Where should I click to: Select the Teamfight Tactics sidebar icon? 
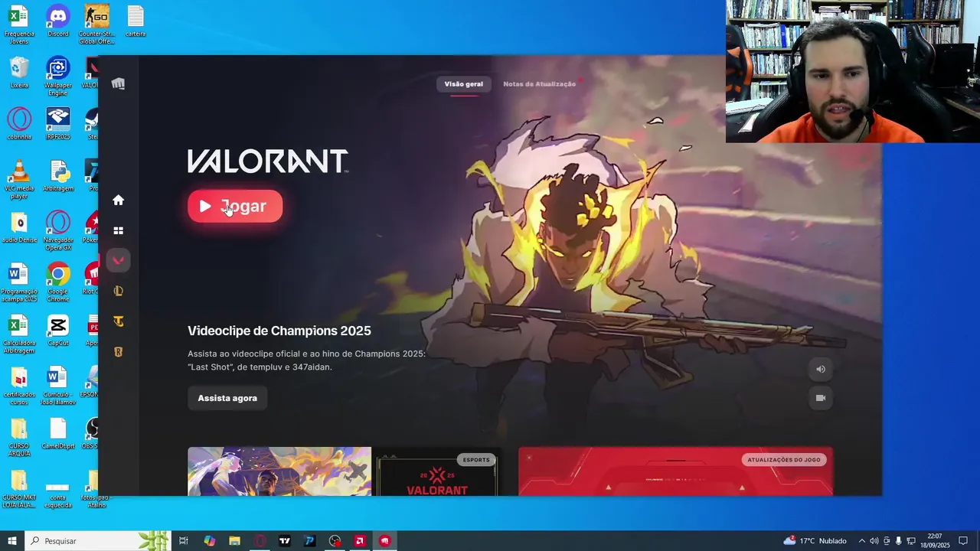pos(118,321)
